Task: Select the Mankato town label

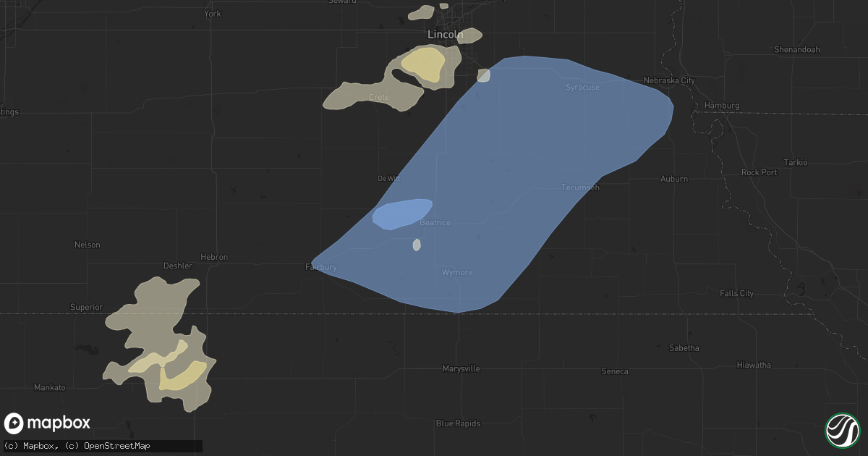Action: [50, 387]
